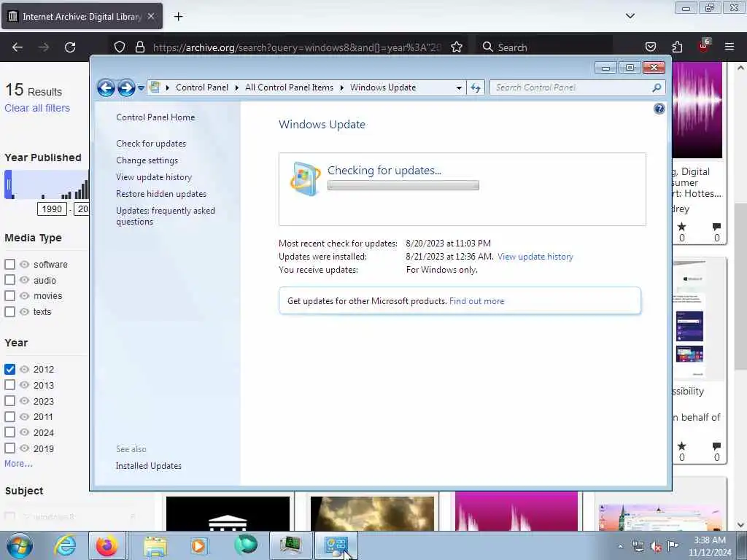Screen dimensions: 747x560
Task: Click the 1990 start year field
Action: tap(52, 209)
